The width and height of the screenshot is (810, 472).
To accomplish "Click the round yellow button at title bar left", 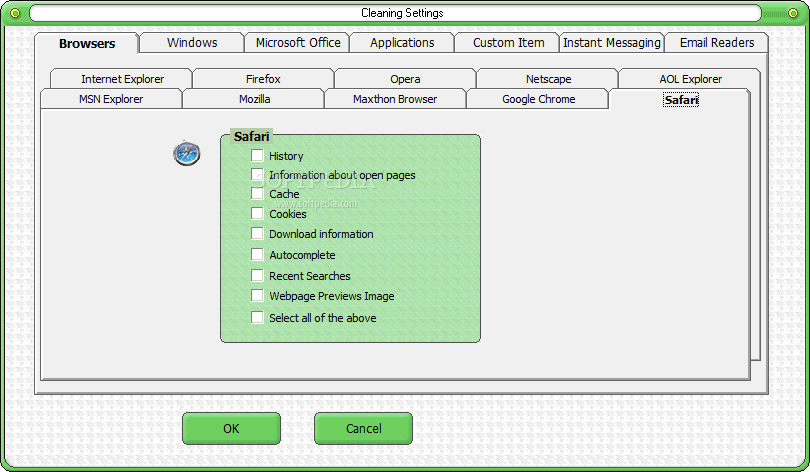I will tap(15, 13).
